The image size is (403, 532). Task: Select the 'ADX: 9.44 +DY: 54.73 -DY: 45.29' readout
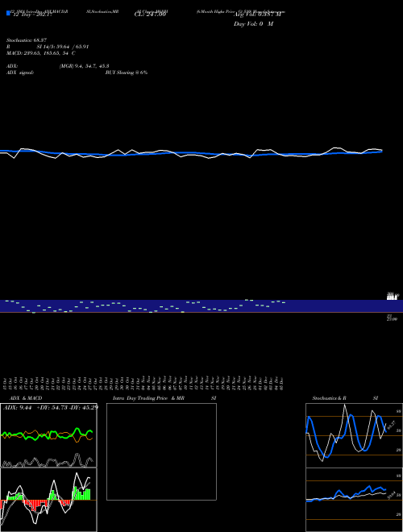pyautogui.click(x=51, y=408)
